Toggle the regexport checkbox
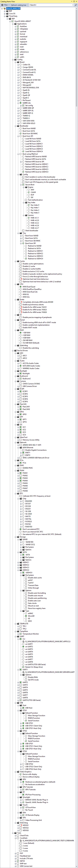The width and height of the screenshot is (78, 868). click(x=18, y=42)
